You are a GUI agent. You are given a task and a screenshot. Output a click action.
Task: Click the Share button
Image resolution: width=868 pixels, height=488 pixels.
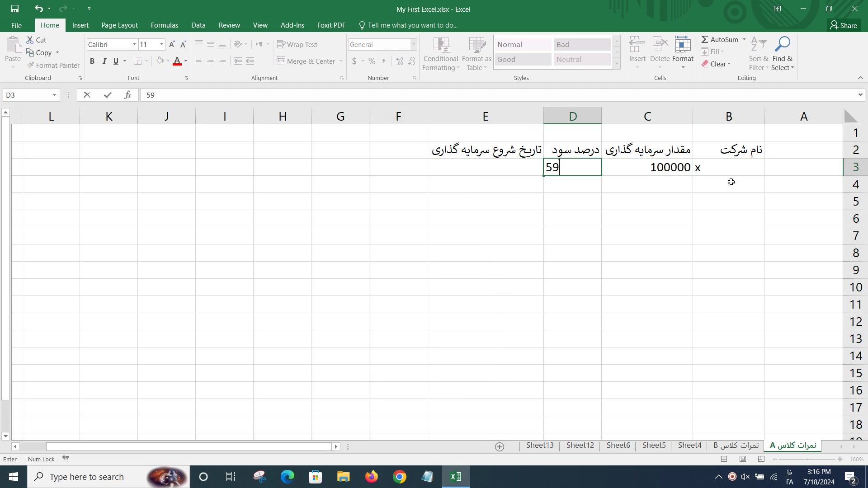[x=843, y=25]
